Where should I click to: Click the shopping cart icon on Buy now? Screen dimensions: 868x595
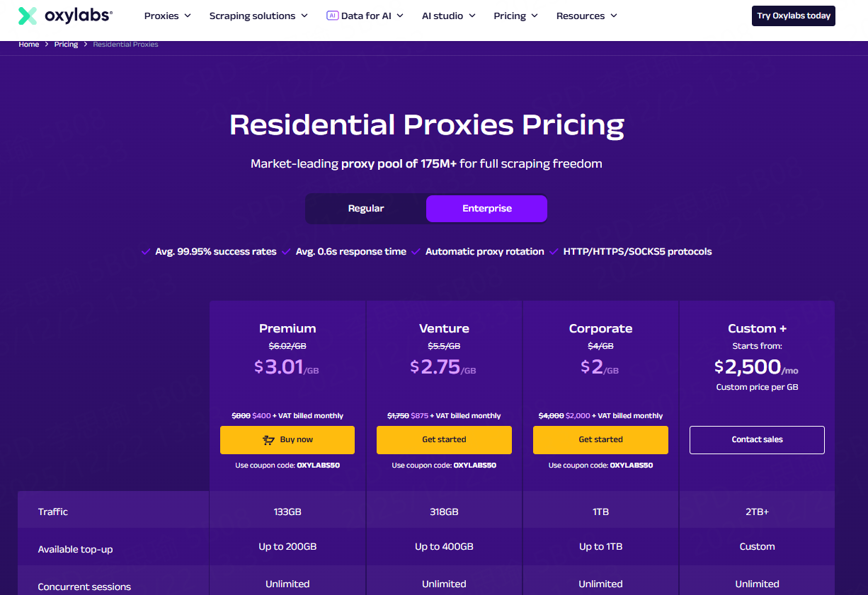point(268,440)
